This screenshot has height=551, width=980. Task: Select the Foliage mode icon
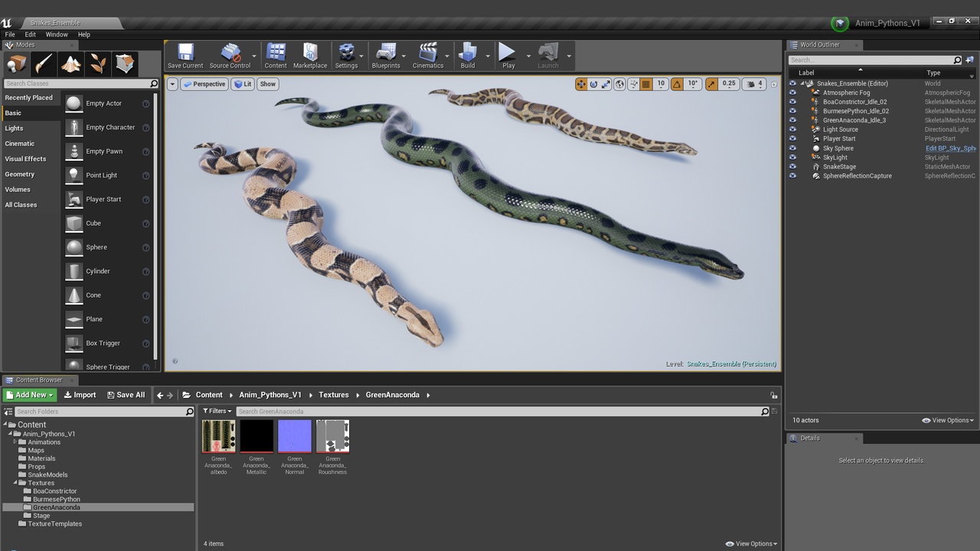coord(98,64)
